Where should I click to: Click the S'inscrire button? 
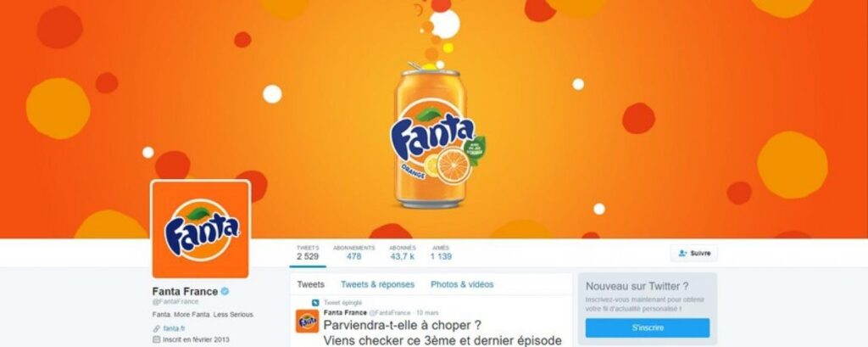[648, 327]
